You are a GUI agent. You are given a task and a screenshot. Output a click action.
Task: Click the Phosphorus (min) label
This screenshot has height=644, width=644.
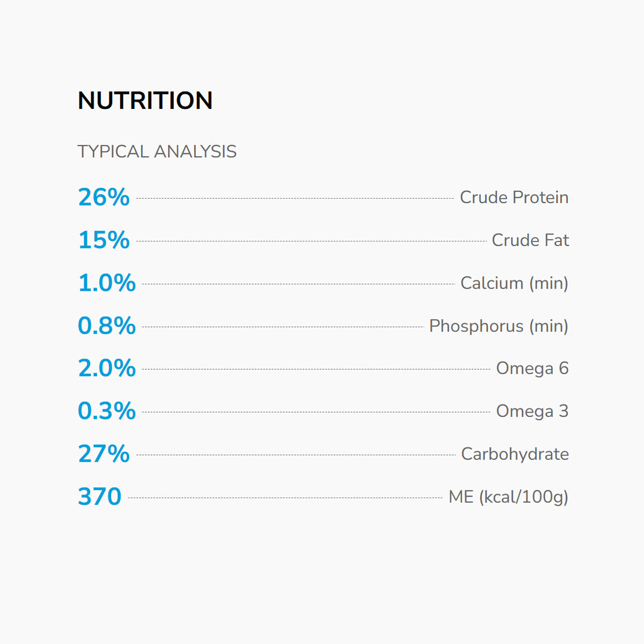click(498, 326)
